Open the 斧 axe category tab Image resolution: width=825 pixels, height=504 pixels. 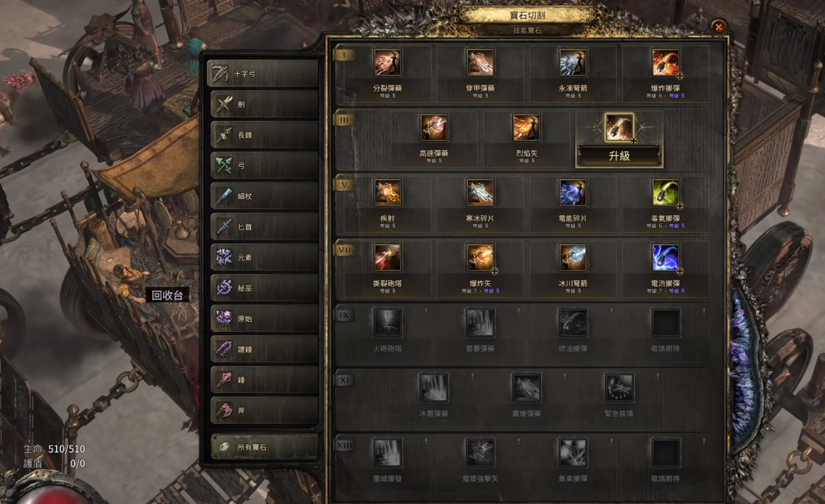(x=265, y=410)
